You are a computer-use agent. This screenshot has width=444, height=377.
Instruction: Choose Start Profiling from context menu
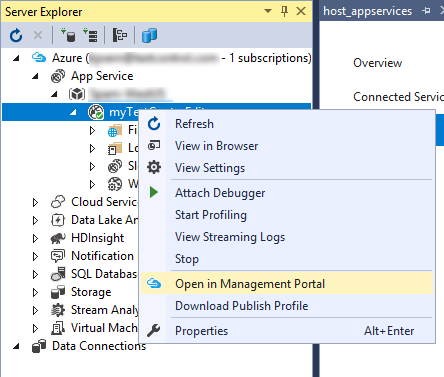click(x=287, y=215)
